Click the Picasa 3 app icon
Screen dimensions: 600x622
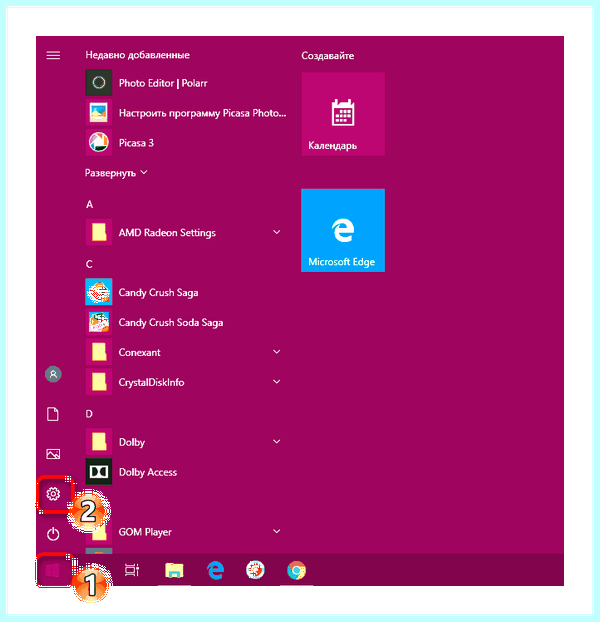coord(99,142)
